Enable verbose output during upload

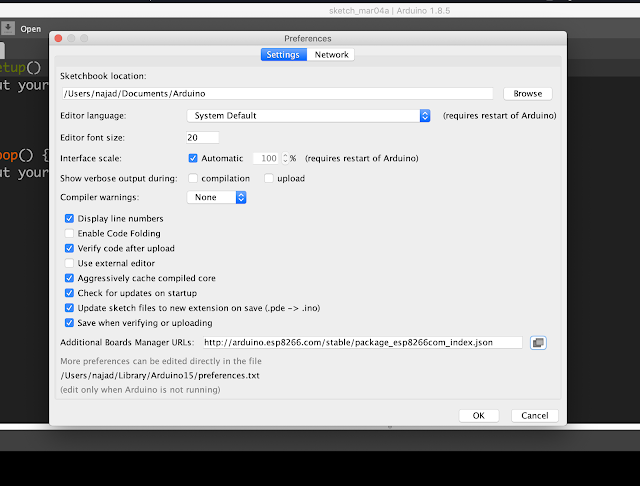[269, 178]
